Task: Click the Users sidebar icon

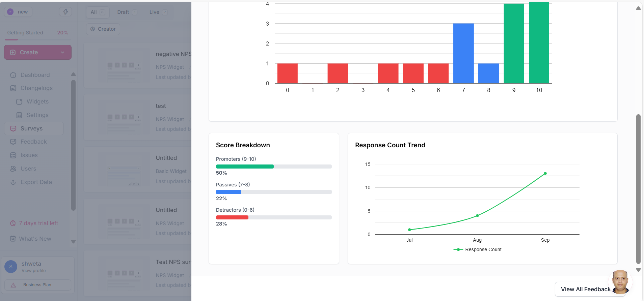Action: pyautogui.click(x=13, y=169)
